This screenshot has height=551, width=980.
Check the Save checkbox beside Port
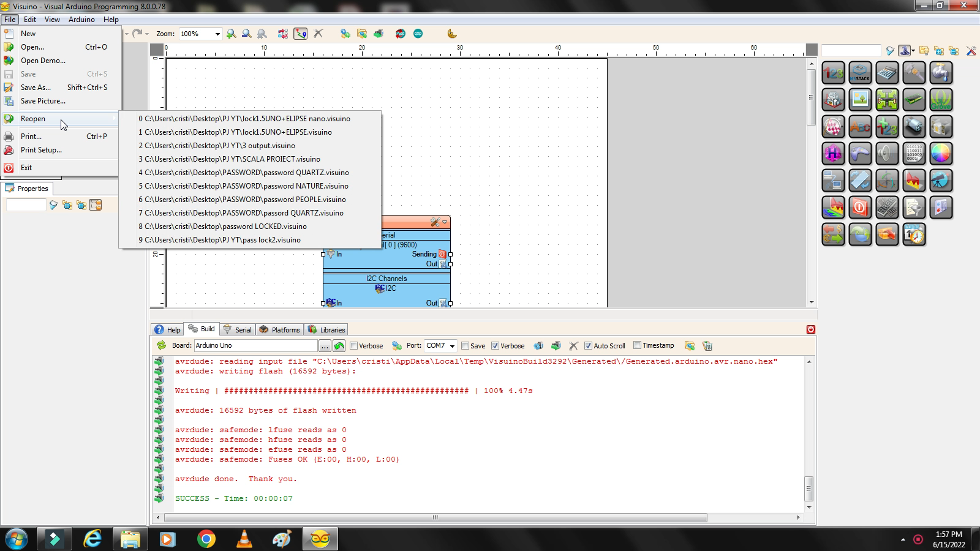[465, 346]
